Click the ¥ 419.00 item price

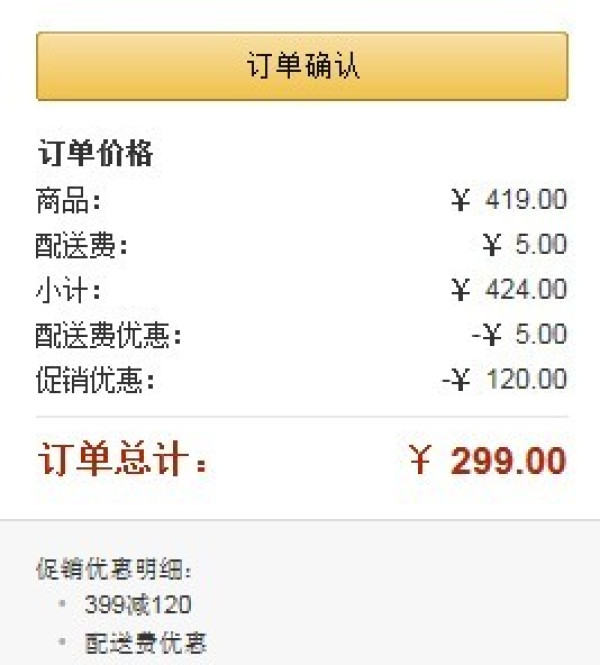(x=509, y=199)
